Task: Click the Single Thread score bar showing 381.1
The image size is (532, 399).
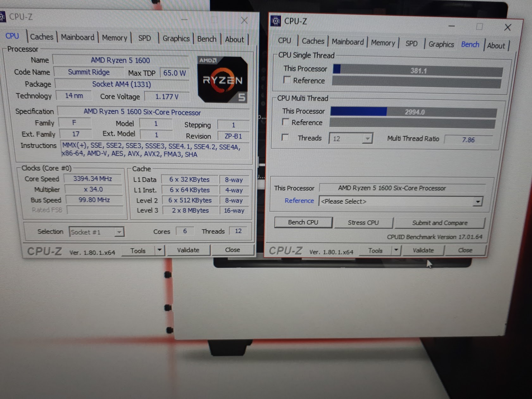Action: [x=418, y=71]
